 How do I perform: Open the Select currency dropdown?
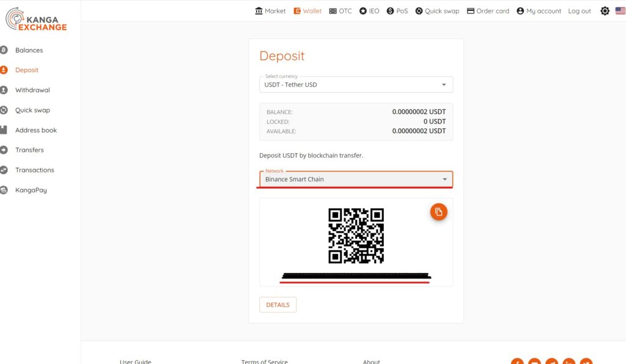point(356,84)
